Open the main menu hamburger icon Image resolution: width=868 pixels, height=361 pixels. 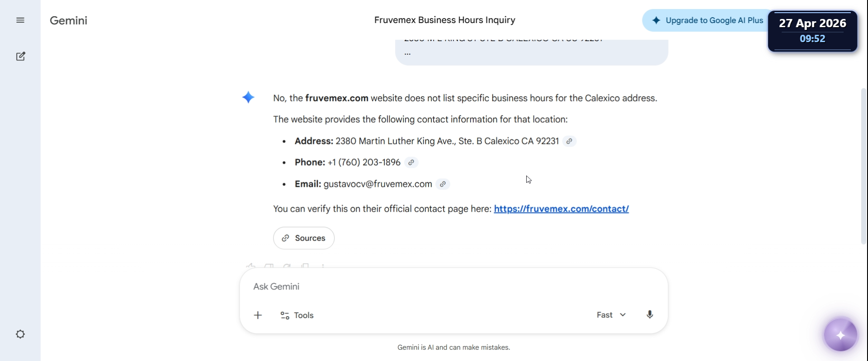coord(20,20)
